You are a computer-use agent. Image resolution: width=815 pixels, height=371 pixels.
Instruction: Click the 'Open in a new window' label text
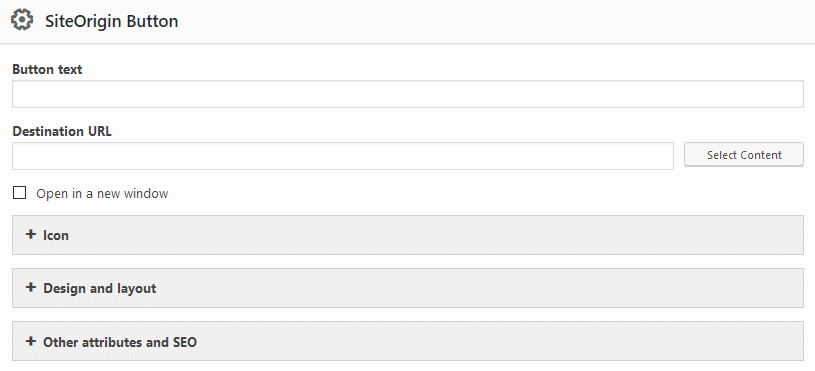coord(102,194)
